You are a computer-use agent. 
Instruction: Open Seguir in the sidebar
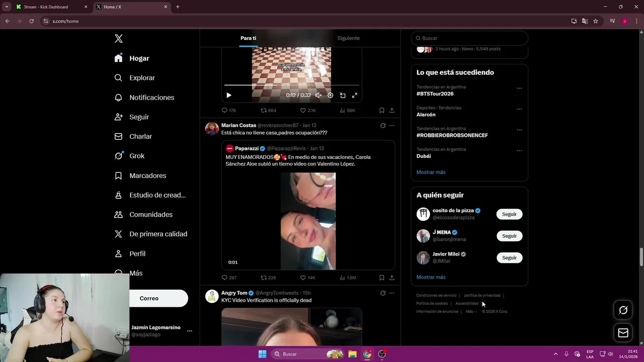[132, 117]
